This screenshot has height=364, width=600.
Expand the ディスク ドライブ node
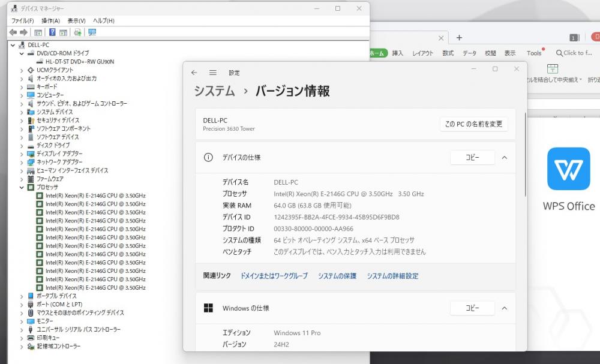[22, 146]
